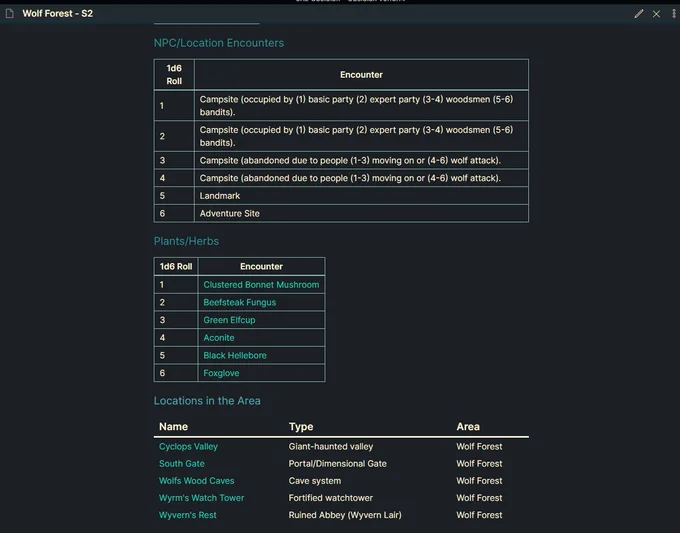
Task: Click the Area column header
Action: (468, 427)
